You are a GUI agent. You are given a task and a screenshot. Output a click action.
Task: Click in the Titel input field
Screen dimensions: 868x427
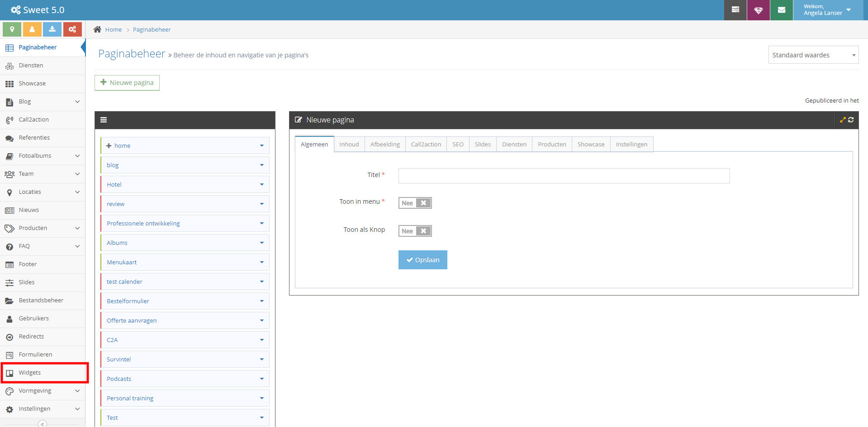(564, 176)
